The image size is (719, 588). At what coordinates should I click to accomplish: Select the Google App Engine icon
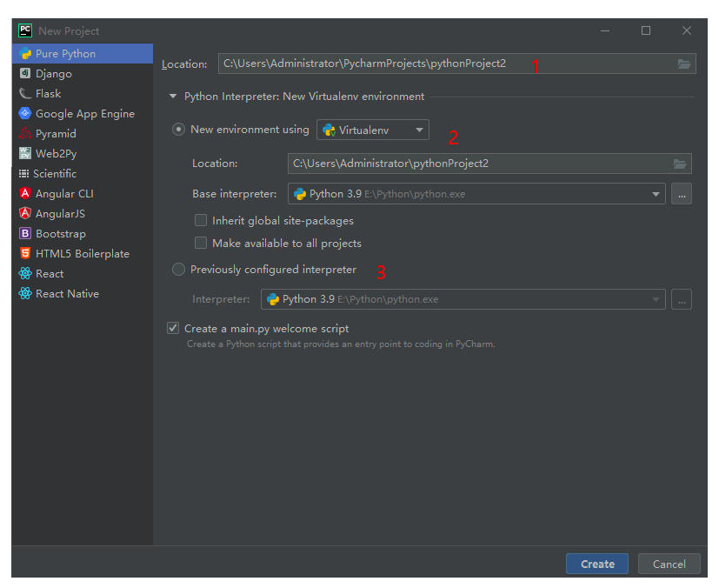(x=25, y=113)
